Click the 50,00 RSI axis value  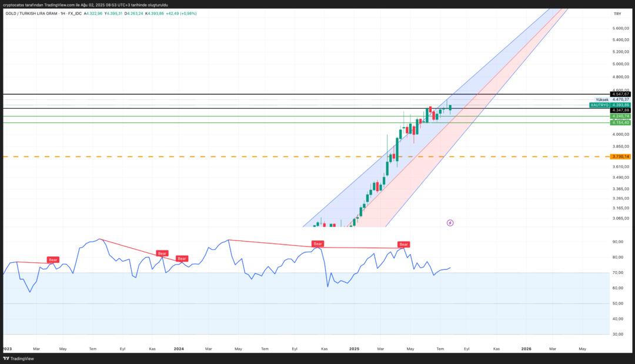click(617, 303)
